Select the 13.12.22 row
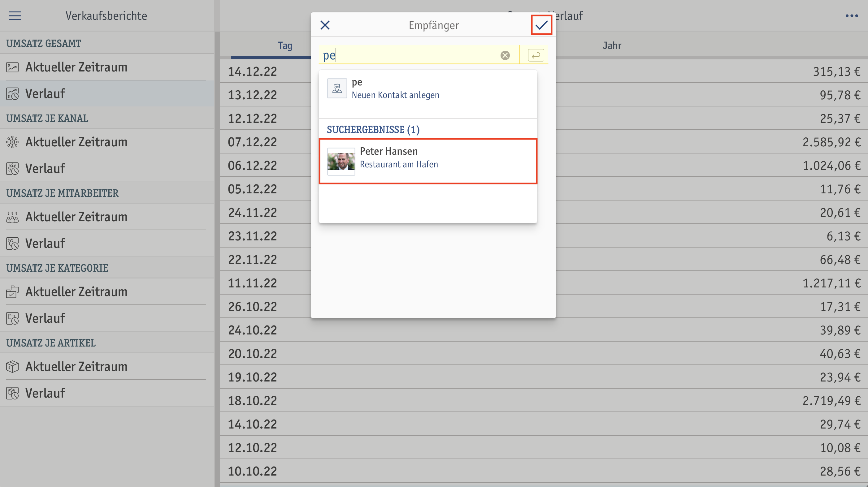Screen dimensions: 868x487 544,95
